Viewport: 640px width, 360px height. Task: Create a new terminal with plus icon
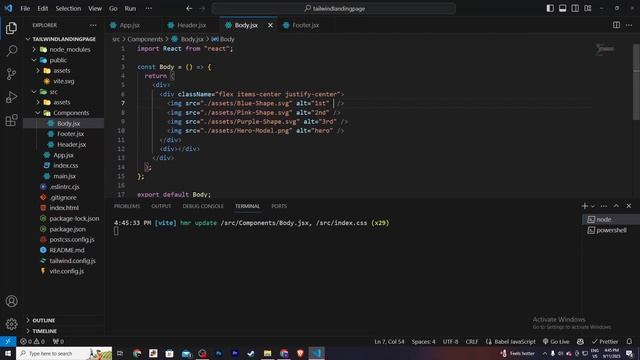point(585,206)
